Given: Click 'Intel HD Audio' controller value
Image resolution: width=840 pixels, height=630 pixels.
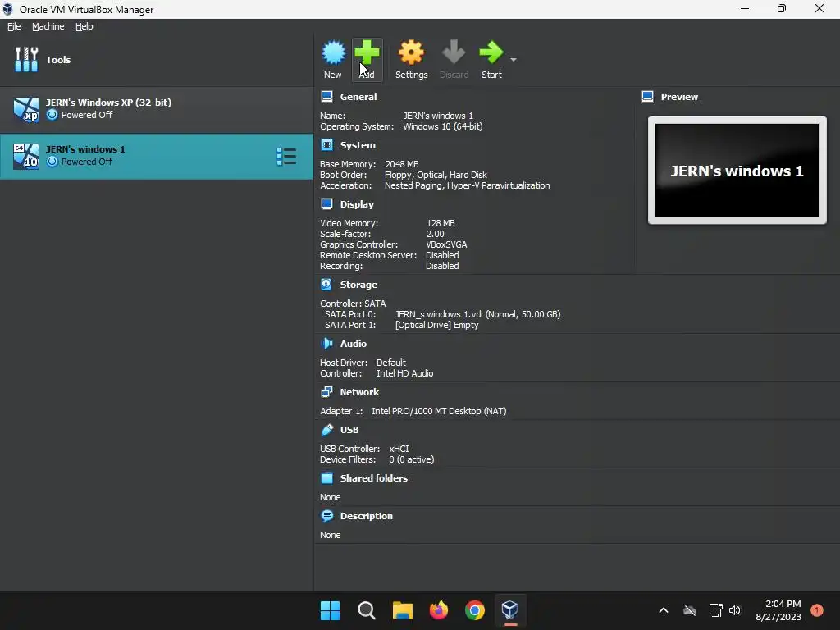Looking at the screenshot, I should [x=405, y=373].
